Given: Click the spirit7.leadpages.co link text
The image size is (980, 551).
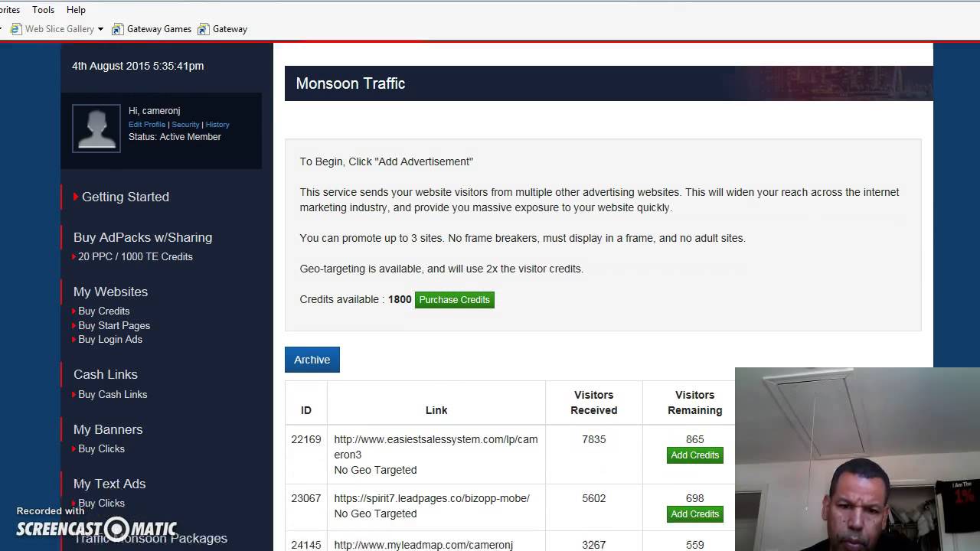Looking at the screenshot, I should click(432, 498).
